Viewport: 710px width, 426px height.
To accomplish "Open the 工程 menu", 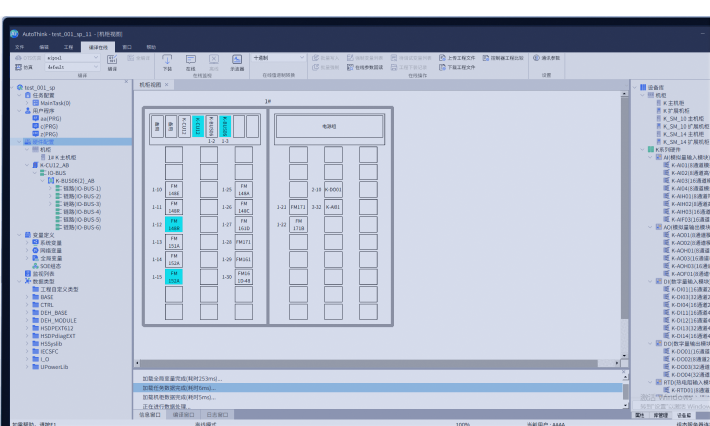I will click(69, 46).
